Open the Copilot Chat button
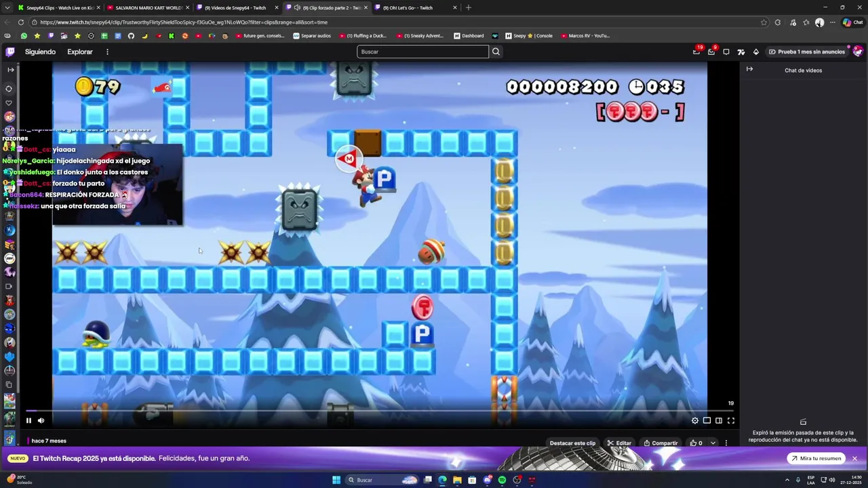Viewport: 868px width, 488px height. pyautogui.click(x=853, y=22)
